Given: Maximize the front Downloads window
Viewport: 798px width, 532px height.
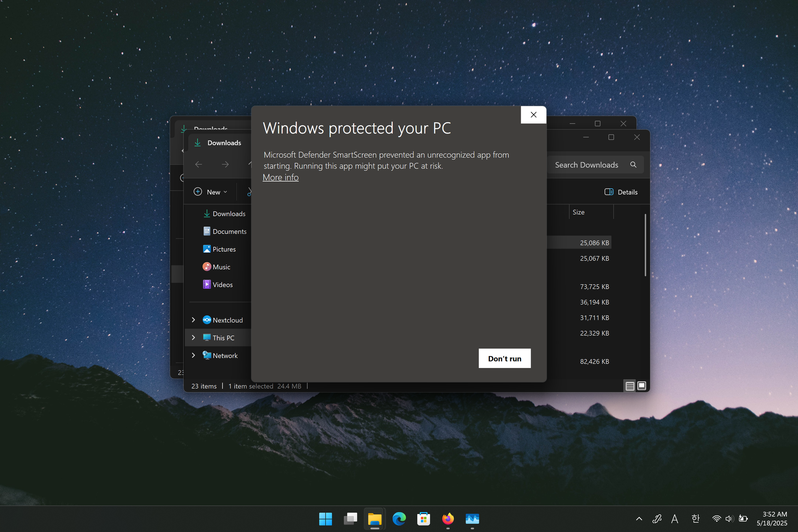Looking at the screenshot, I should (x=611, y=137).
